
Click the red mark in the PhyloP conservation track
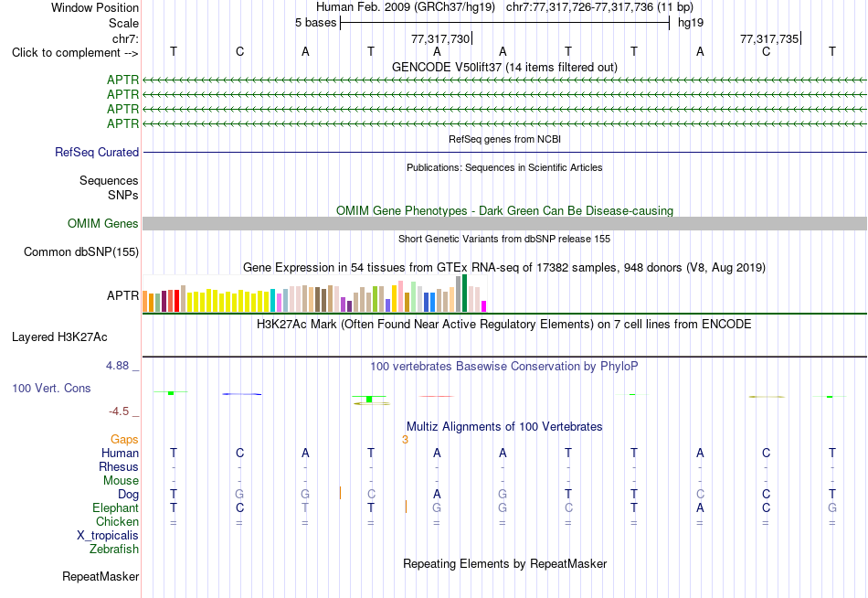tap(437, 396)
